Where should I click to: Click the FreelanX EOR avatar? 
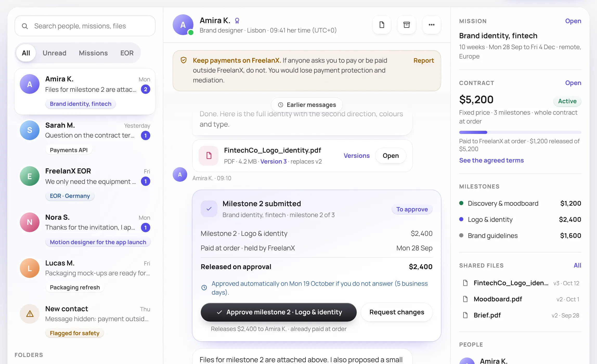click(x=30, y=176)
